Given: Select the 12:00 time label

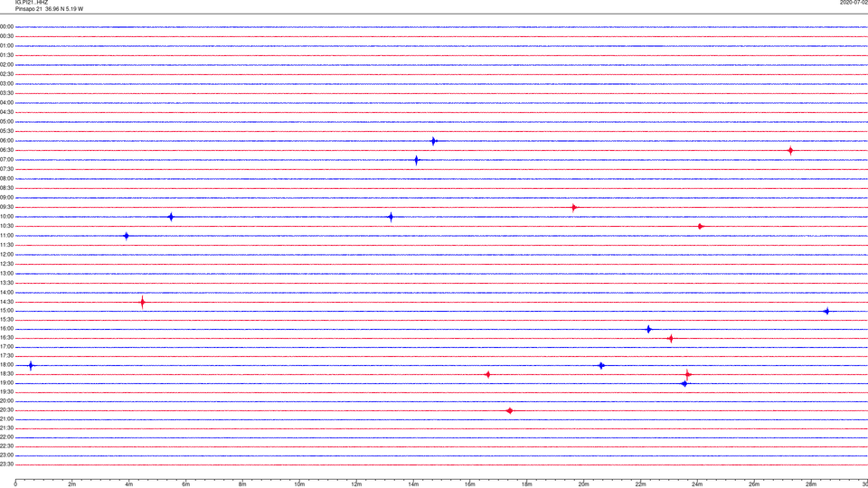Looking at the screenshot, I should pos(6,255).
